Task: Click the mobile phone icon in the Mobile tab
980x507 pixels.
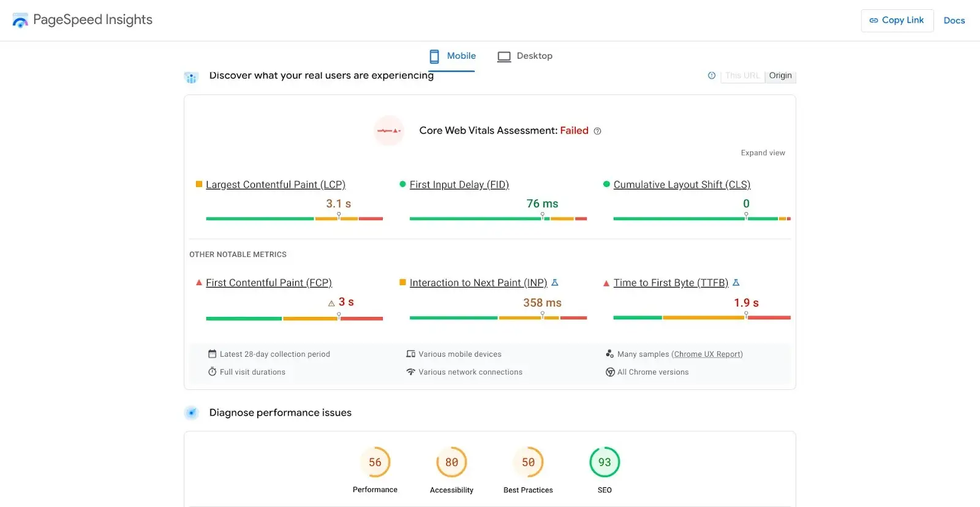Action: coord(434,56)
